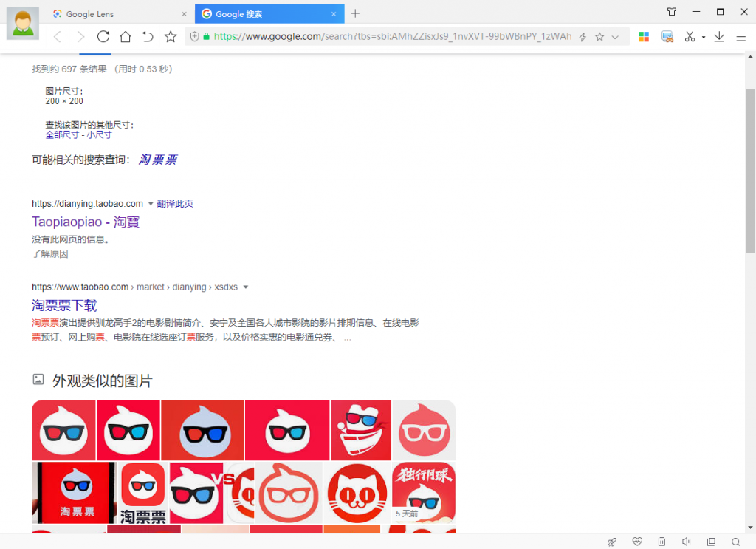Click the skin/shirt icon in title bar
The height and width of the screenshot is (549, 756).
tap(672, 12)
